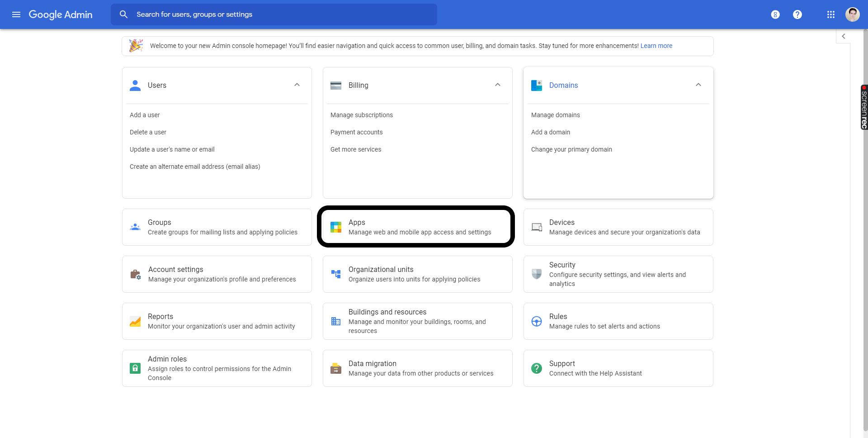Image resolution: width=868 pixels, height=438 pixels.
Task: Open Manage domains
Action: [x=555, y=115]
